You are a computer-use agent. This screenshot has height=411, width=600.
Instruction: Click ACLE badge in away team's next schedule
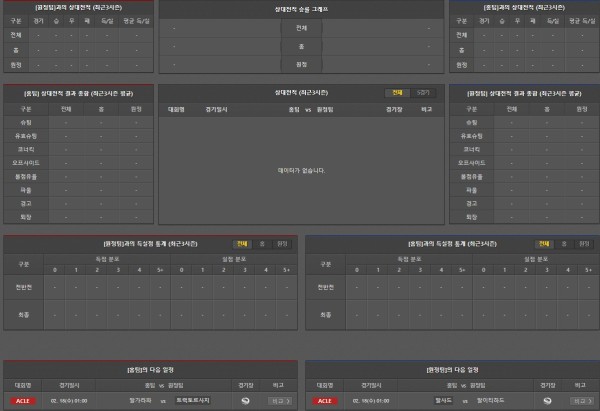point(325,402)
